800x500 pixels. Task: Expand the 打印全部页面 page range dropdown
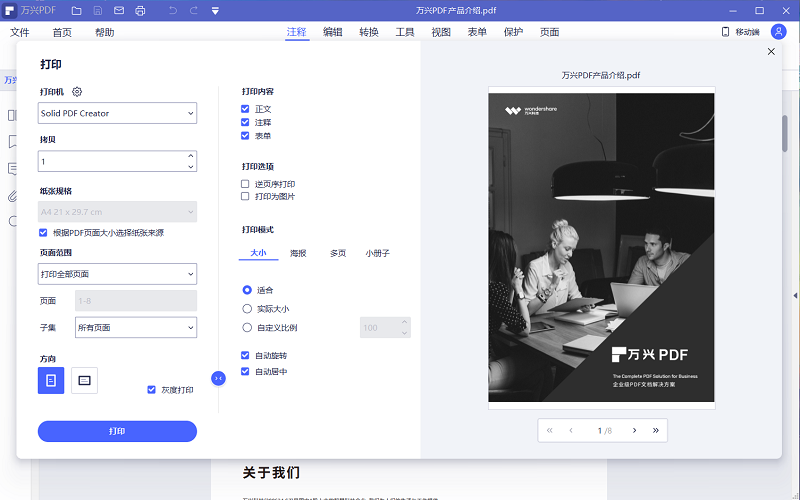(x=117, y=274)
